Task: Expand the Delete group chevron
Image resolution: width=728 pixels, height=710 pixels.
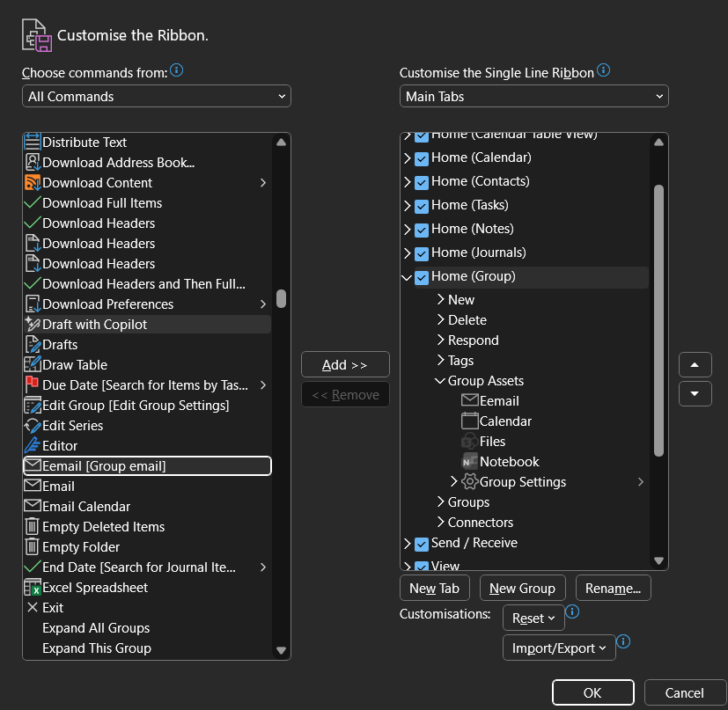Action: (441, 319)
